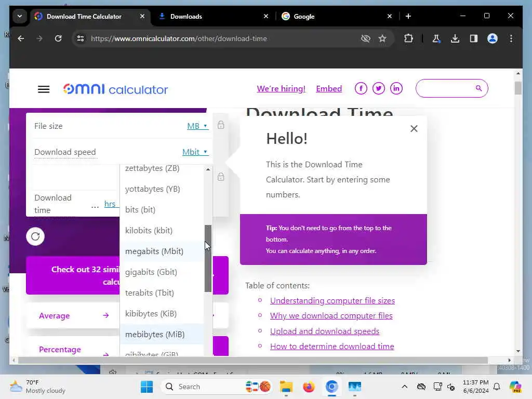Image resolution: width=532 pixels, height=399 pixels.
Task: Open the Download speed Mbit unit dropdown
Action: click(195, 152)
